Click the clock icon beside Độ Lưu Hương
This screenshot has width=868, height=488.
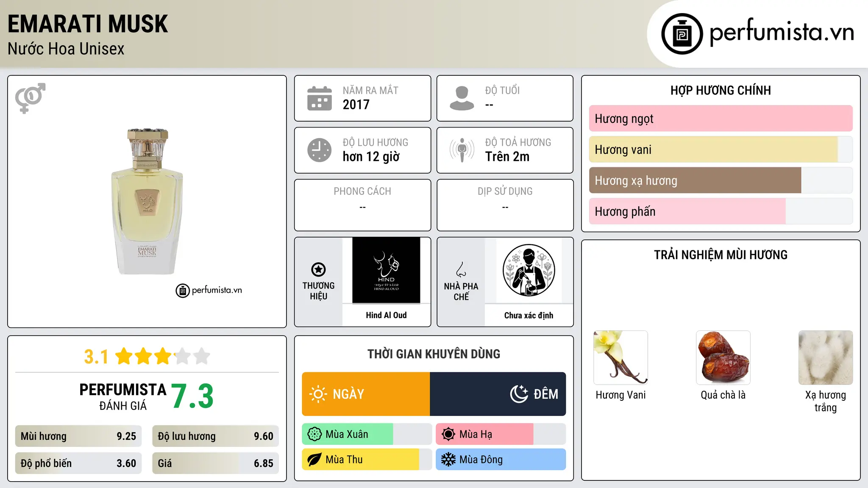(320, 150)
